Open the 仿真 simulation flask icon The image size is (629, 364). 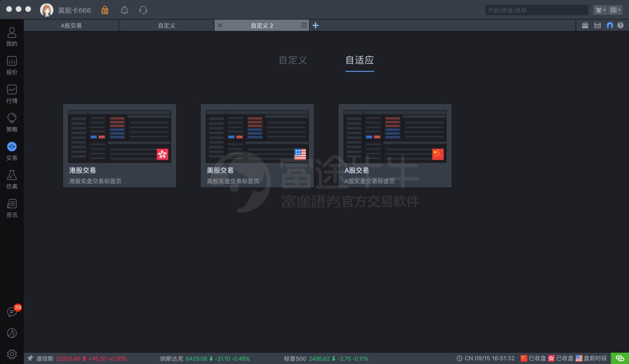(x=12, y=179)
